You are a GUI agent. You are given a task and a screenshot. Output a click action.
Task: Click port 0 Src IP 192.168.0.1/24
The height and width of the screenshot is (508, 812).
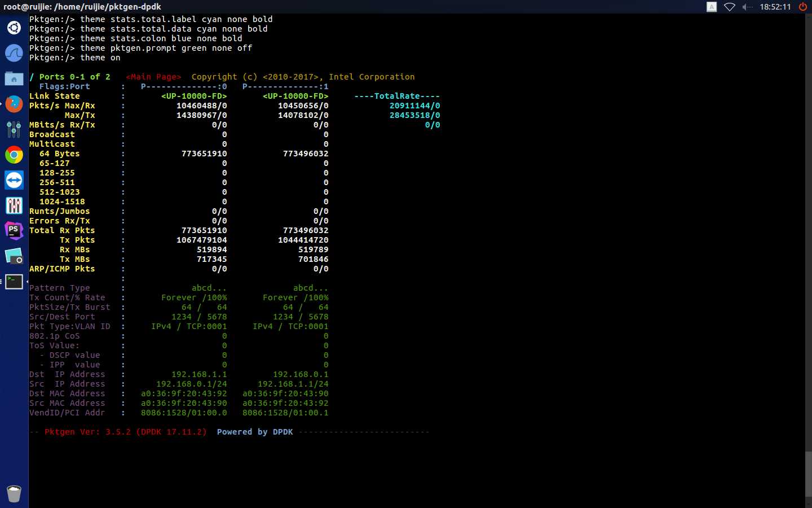click(191, 384)
